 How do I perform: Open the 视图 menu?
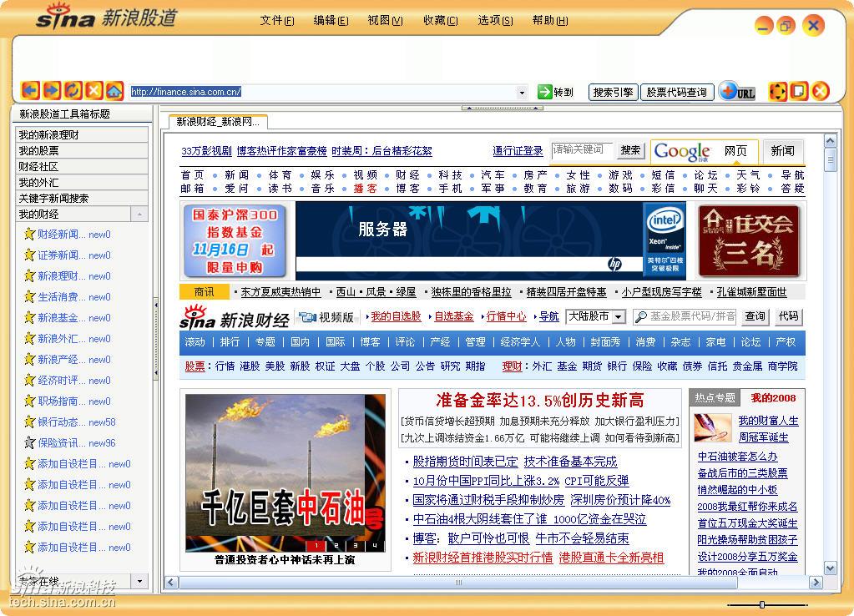point(385,21)
